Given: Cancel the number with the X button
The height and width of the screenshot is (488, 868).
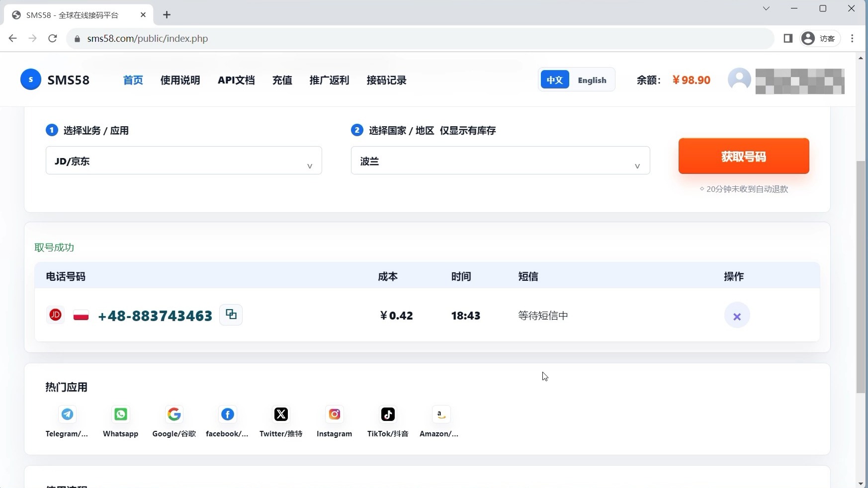Looking at the screenshot, I should 737,316.
